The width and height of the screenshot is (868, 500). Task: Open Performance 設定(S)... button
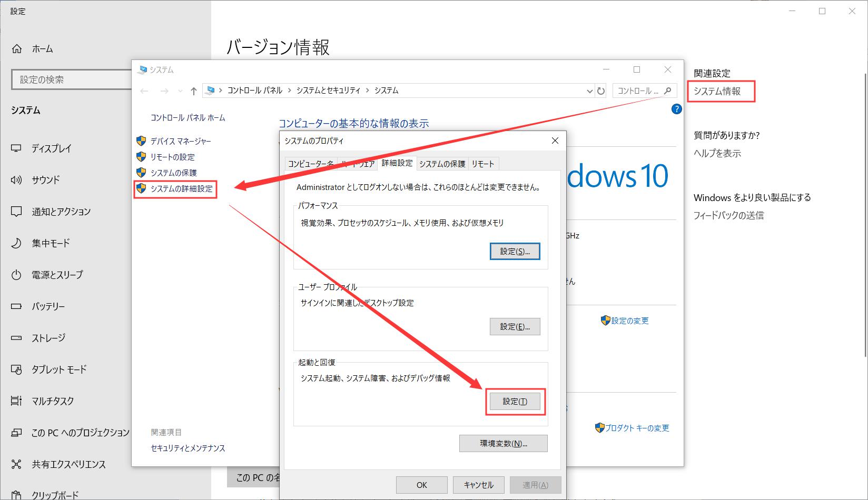(515, 252)
